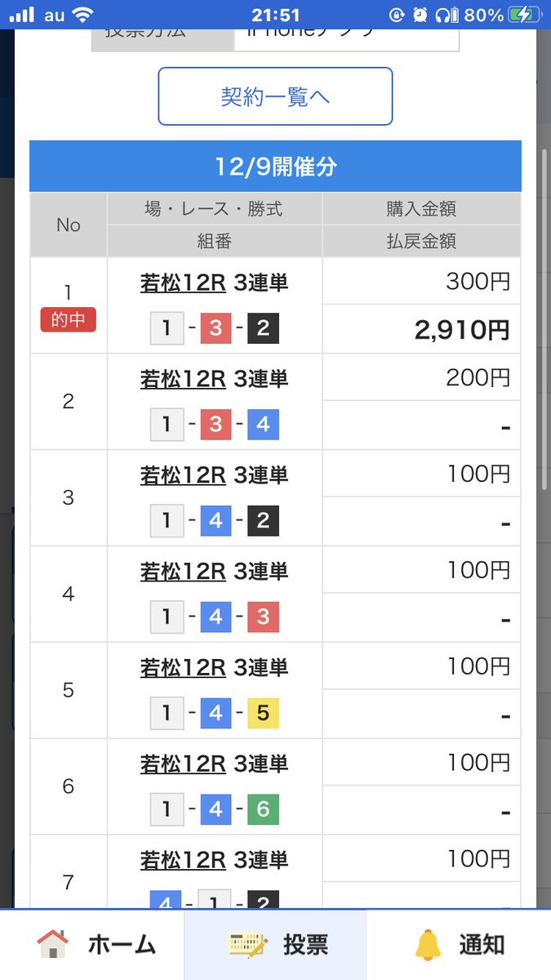Switch to the 投票 tab
The height and width of the screenshot is (980, 551).
(275, 945)
